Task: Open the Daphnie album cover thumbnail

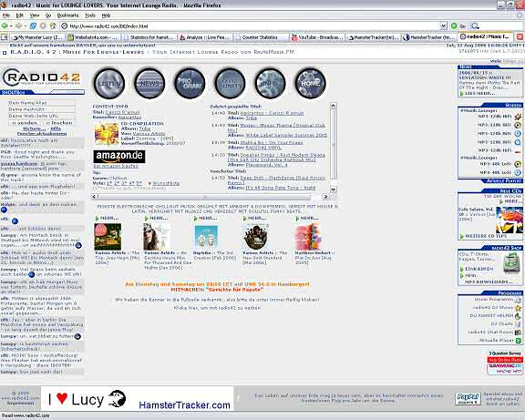Action: [206, 237]
